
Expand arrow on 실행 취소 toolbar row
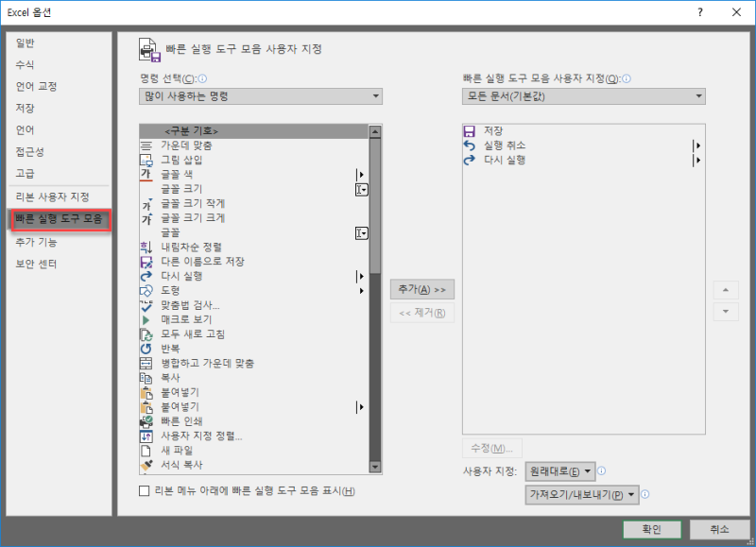696,145
